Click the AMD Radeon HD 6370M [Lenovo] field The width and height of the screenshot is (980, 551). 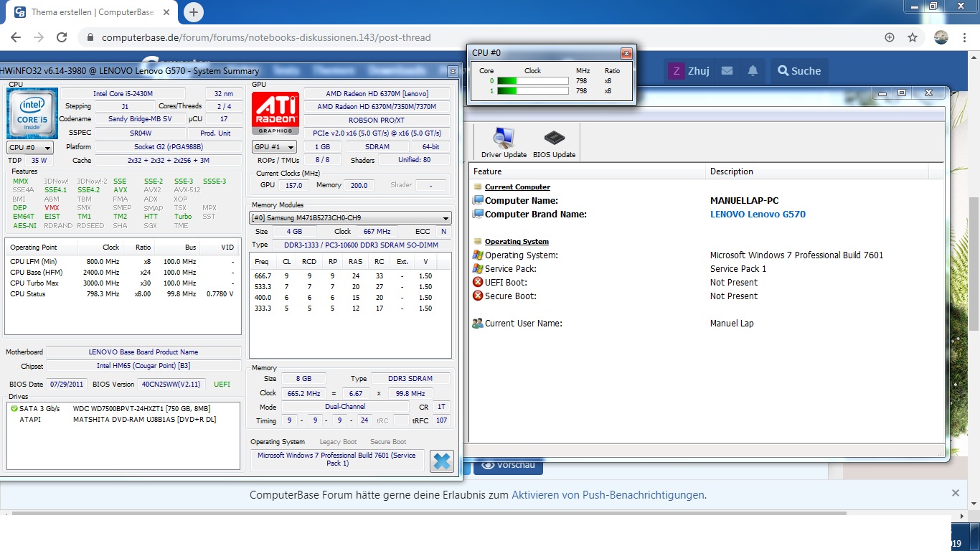point(377,93)
